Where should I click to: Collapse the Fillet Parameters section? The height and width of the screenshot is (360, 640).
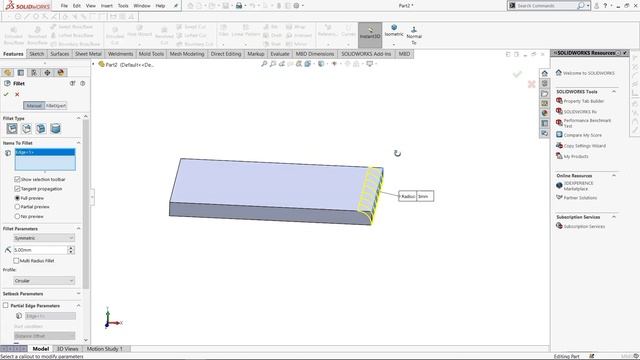(x=78, y=229)
